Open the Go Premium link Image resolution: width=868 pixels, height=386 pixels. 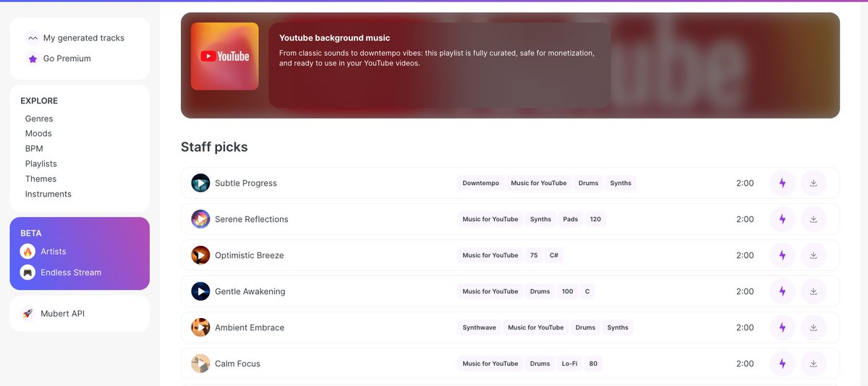click(x=67, y=59)
